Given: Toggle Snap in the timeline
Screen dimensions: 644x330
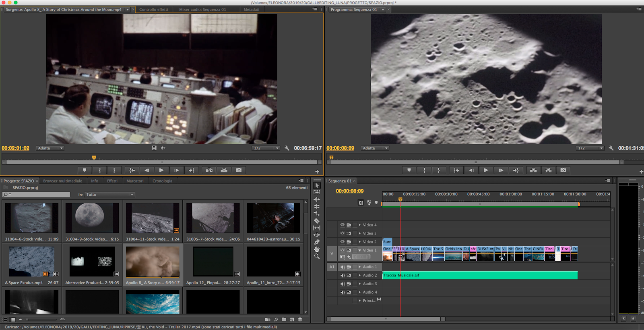Looking at the screenshot, I should pyautogui.click(x=361, y=203).
